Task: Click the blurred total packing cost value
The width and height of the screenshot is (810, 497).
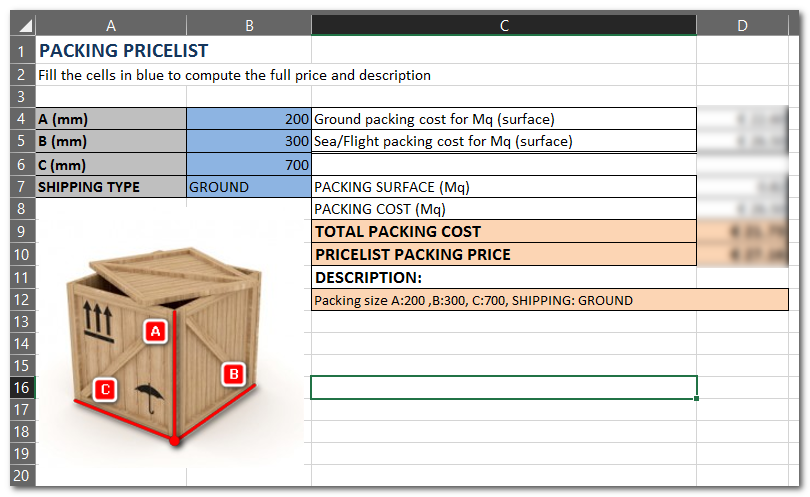Action: [x=742, y=231]
